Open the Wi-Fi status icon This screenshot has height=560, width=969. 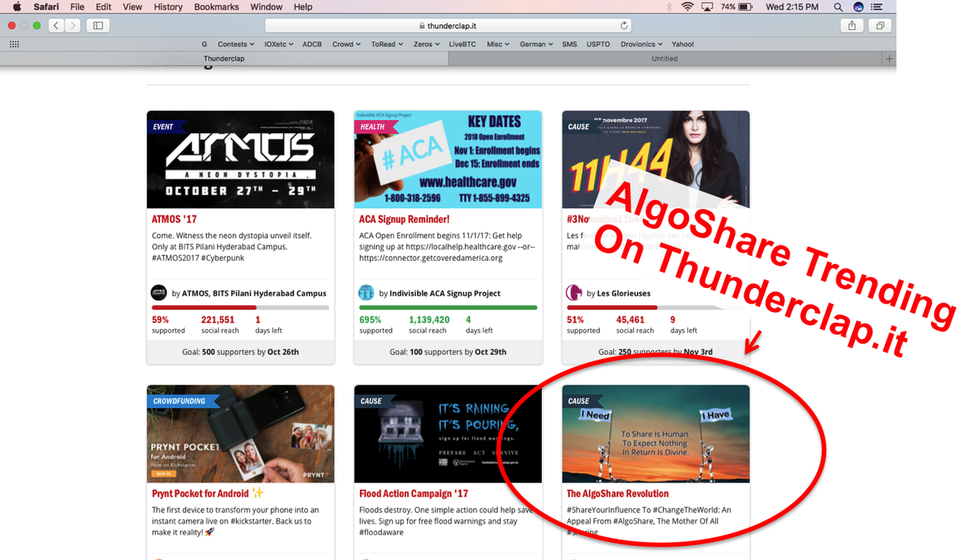687,6
